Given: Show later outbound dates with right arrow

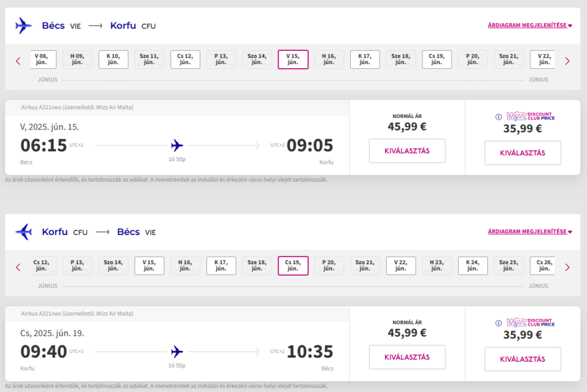Looking at the screenshot, I should tap(567, 61).
